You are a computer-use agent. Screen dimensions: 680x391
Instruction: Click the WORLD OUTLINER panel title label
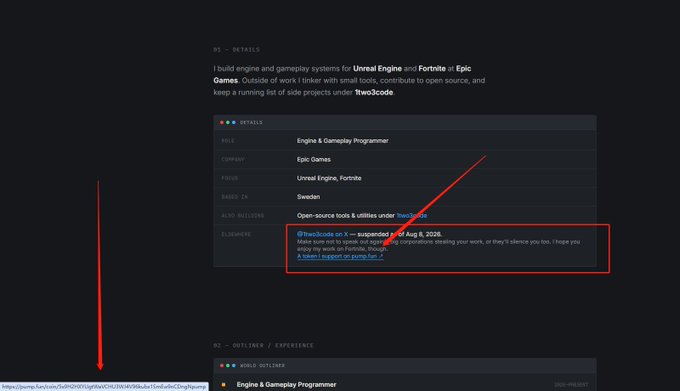(262, 366)
